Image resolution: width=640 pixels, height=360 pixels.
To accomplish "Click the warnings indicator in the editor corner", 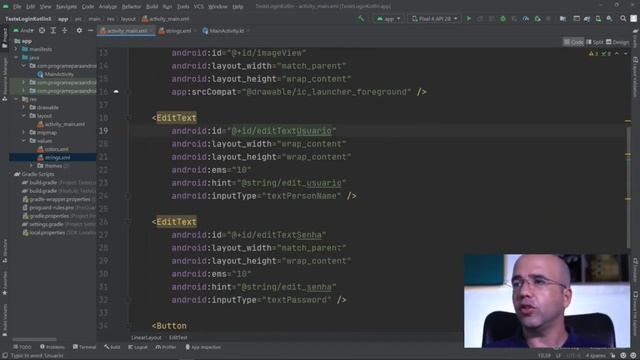I will (593, 54).
